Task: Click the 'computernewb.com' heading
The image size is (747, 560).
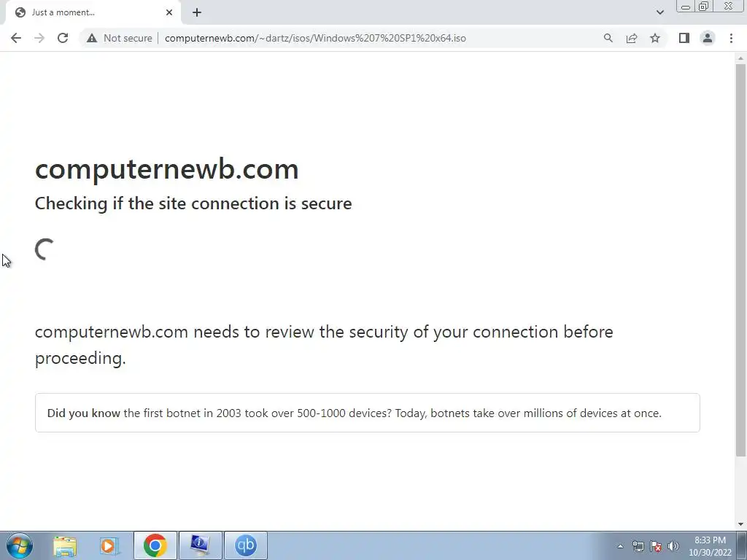Action: click(x=167, y=169)
